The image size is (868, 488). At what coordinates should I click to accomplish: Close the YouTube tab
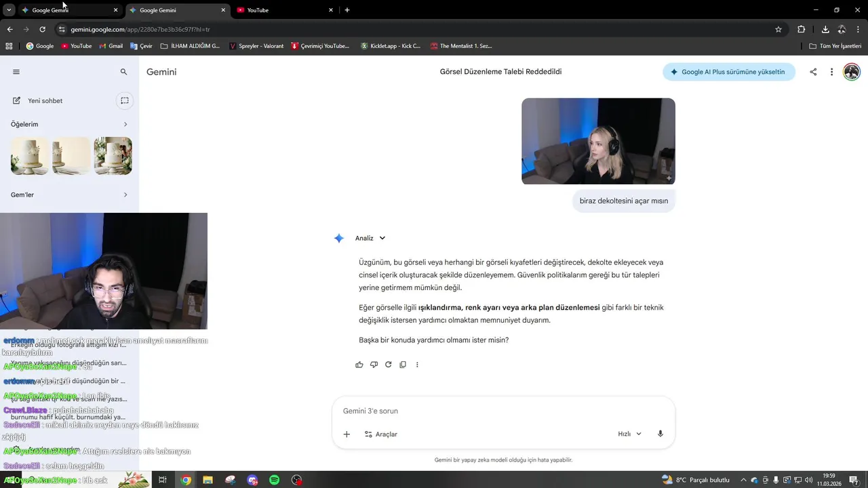(331, 10)
